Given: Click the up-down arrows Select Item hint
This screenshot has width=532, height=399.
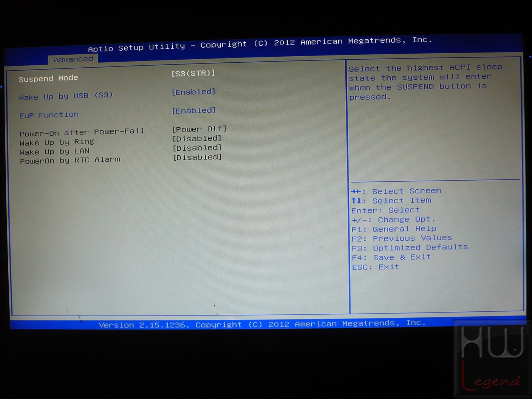Looking at the screenshot, I should click(391, 201).
